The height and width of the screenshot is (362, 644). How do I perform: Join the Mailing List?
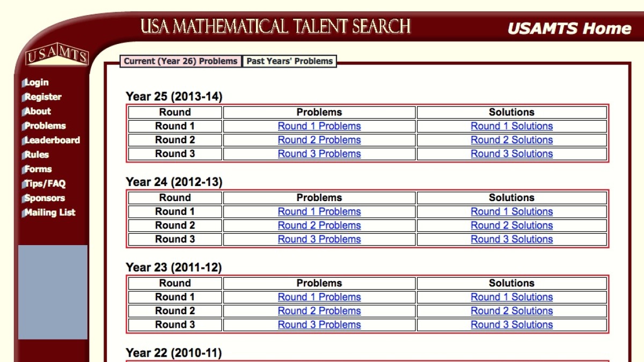coord(50,212)
